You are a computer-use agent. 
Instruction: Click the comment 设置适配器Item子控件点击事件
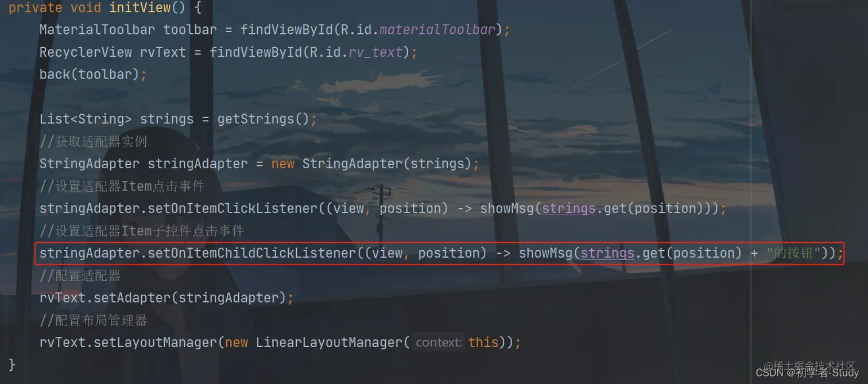[x=142, y=231]
